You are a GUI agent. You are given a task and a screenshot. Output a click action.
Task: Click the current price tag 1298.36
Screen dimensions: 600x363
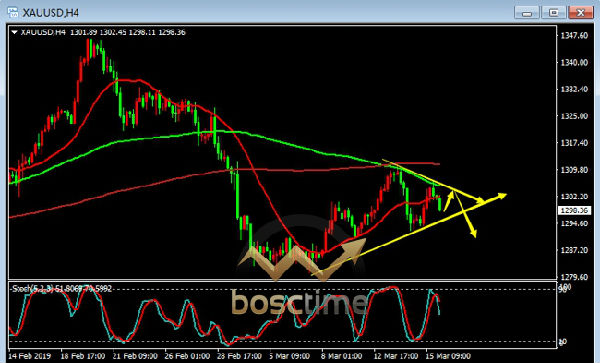coord(574,210)
